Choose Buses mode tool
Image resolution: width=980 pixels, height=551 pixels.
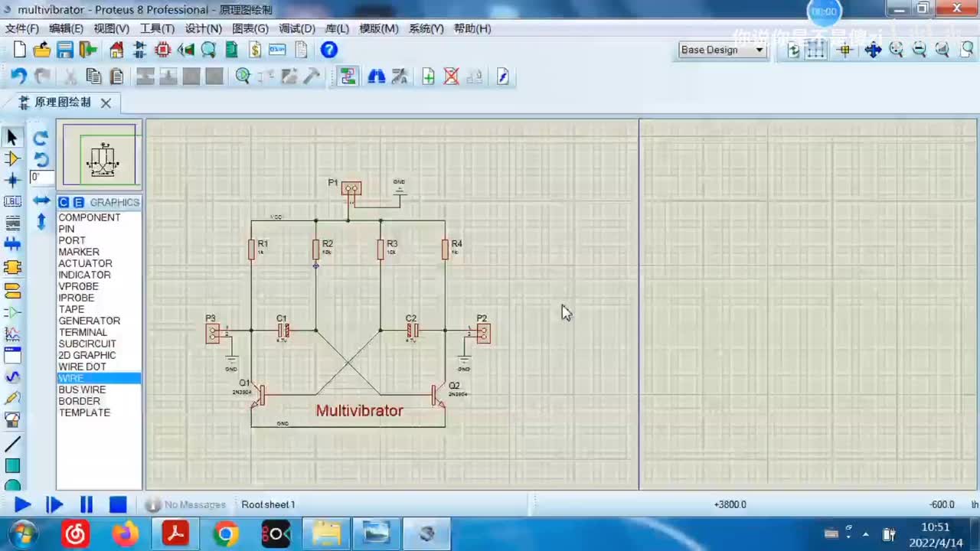(x=12, y=245)
